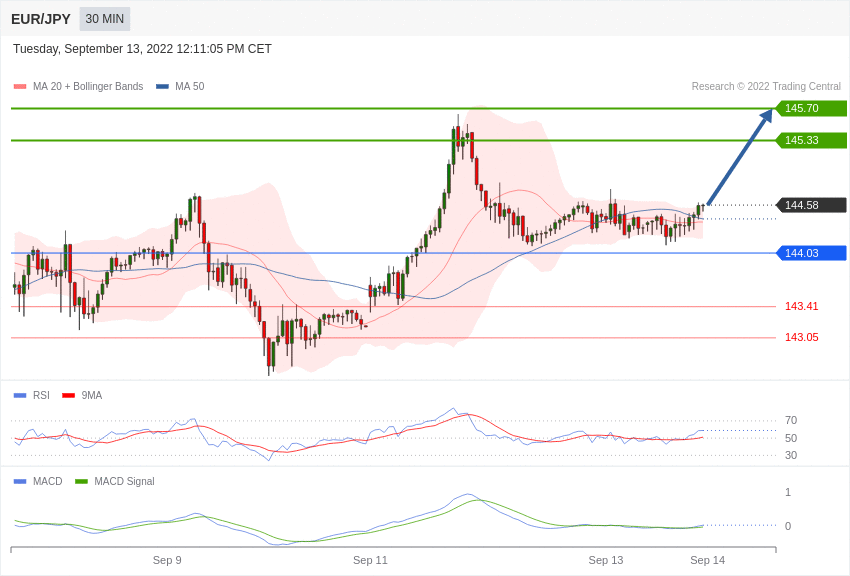This screenshot has width=850, height=576.
Task: Click the 143.41 support level label
Action: point(802,307)
